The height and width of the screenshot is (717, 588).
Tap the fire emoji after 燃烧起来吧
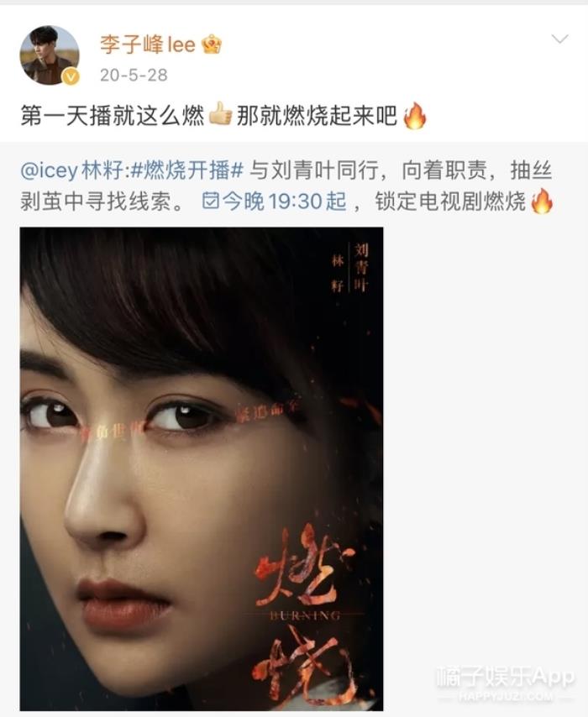pyautogui.click(x=415, y=115)
